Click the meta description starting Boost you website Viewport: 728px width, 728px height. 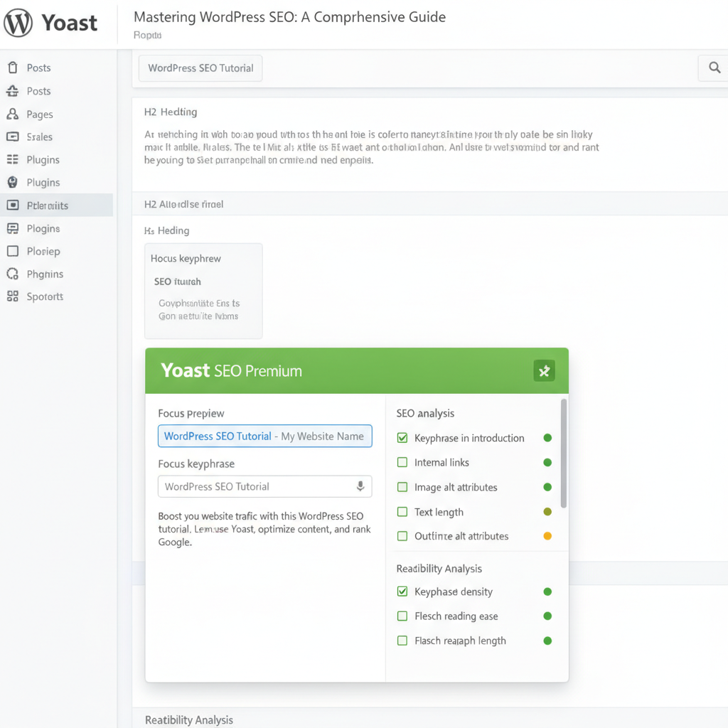pyautogui.click(x=264, y=529)
